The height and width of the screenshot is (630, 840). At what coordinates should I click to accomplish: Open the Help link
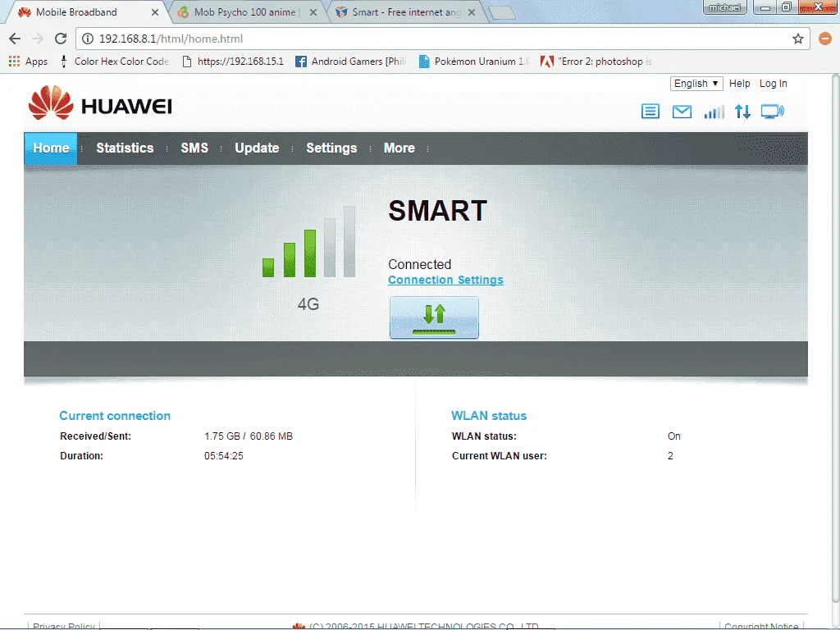(739, 84)
